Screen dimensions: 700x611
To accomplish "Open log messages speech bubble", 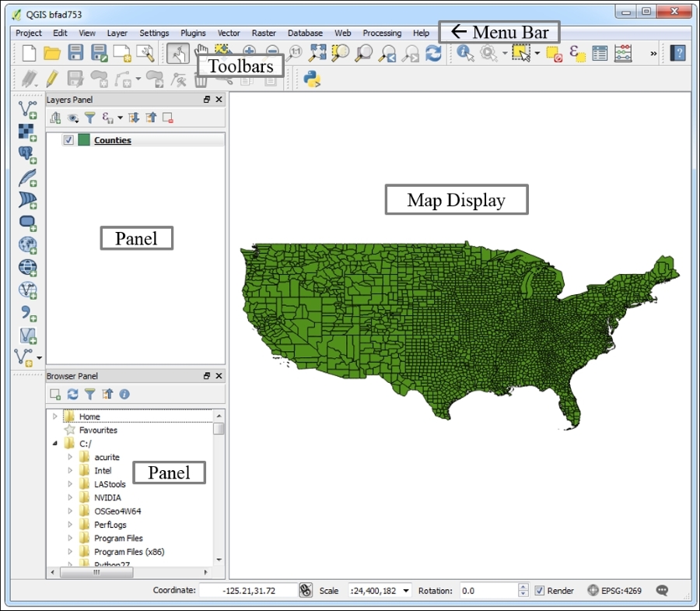I will click(x=662, y=591).
